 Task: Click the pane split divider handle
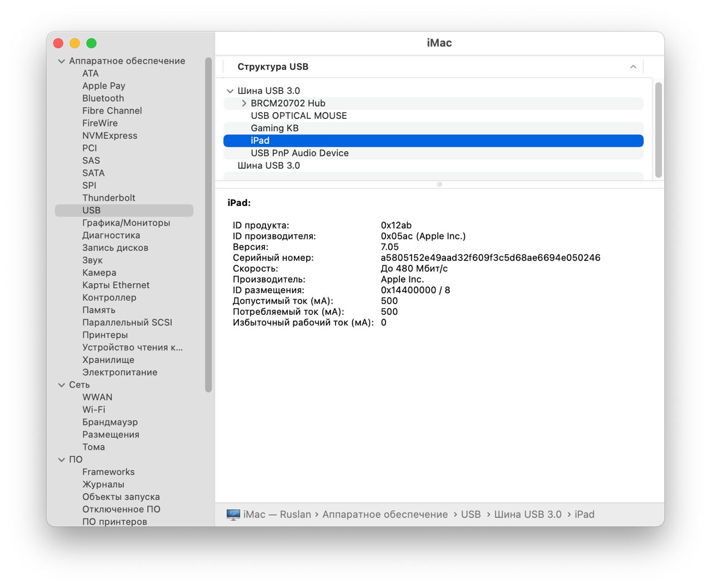(x=439, y=184)
